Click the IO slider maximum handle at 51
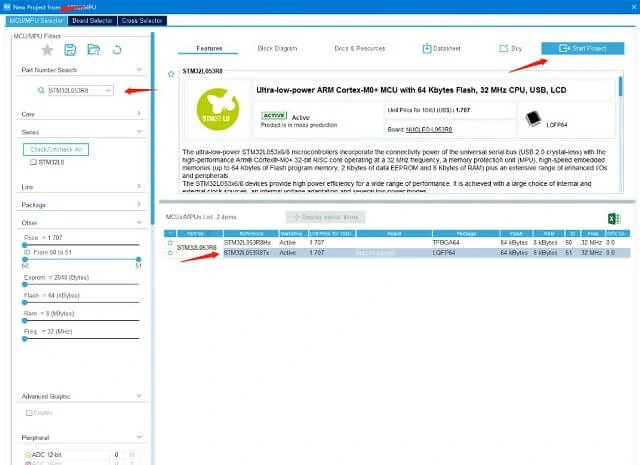The width and height of the screenshot is (640, 465). [x=138, y=259]
